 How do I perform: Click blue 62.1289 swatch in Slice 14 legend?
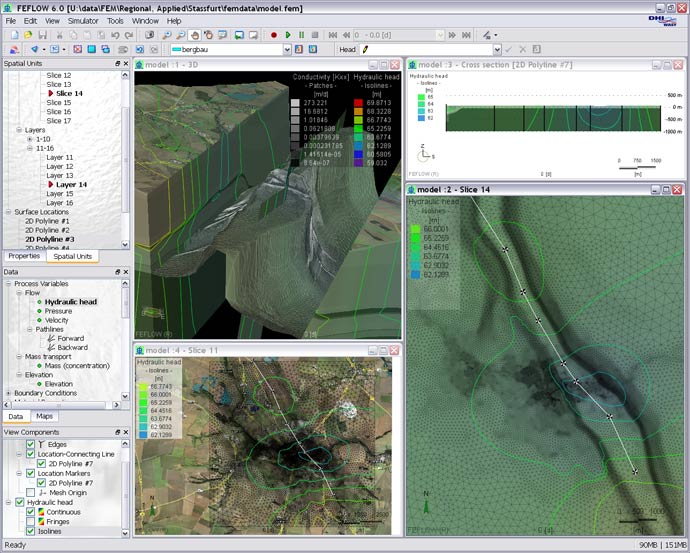(x=415, y=275)
